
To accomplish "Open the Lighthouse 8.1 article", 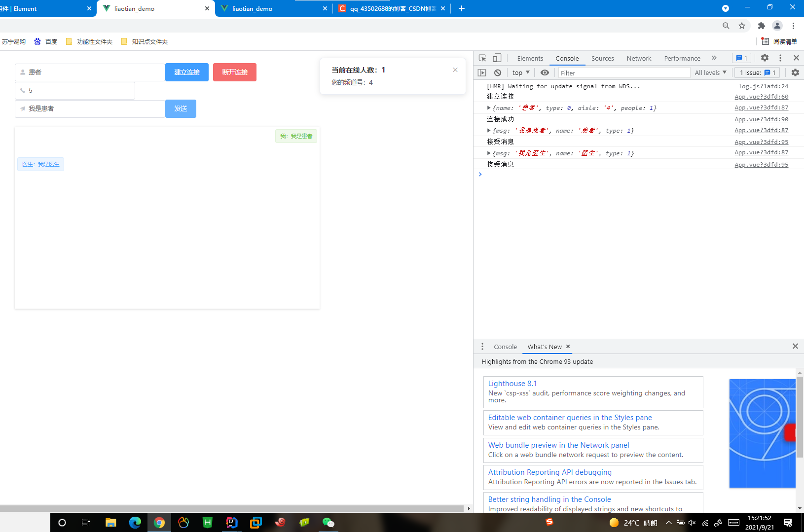I will pyautogui.click(x=512, y=384).
